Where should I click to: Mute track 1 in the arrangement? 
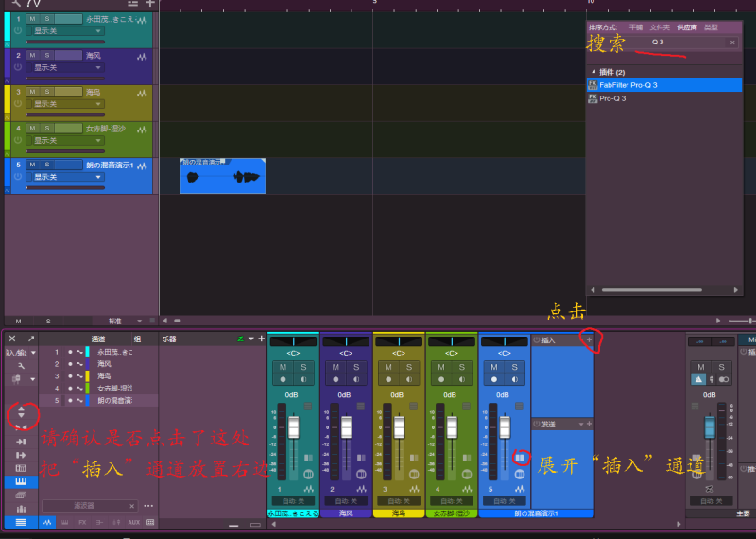click(x=32, y=19)
